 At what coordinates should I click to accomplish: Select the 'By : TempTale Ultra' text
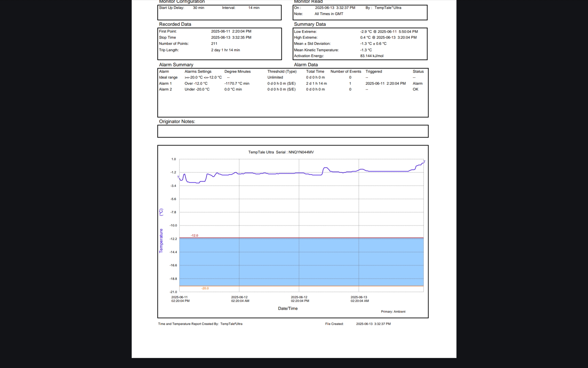tap(383, 8)
